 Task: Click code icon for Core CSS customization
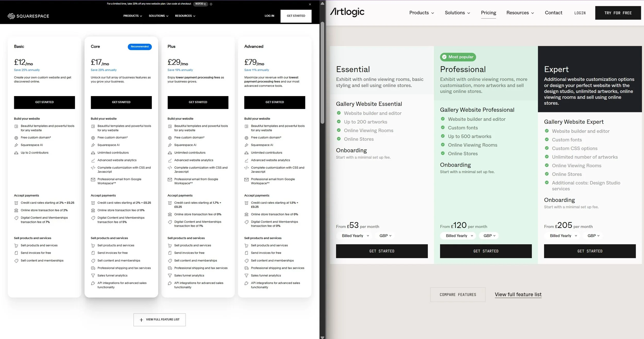tap(93, 168)
